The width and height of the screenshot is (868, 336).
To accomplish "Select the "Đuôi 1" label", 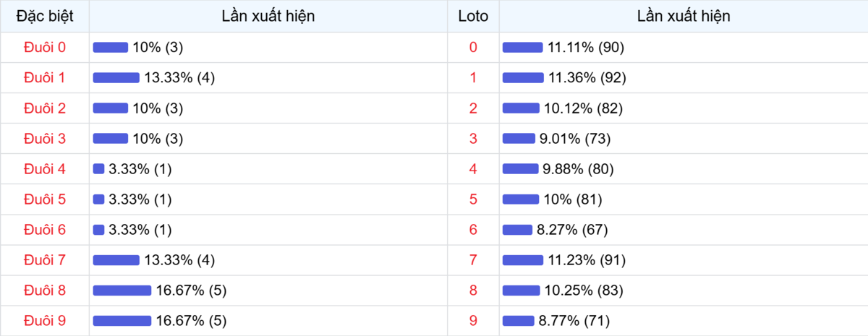I will click(x=45, y=78).
